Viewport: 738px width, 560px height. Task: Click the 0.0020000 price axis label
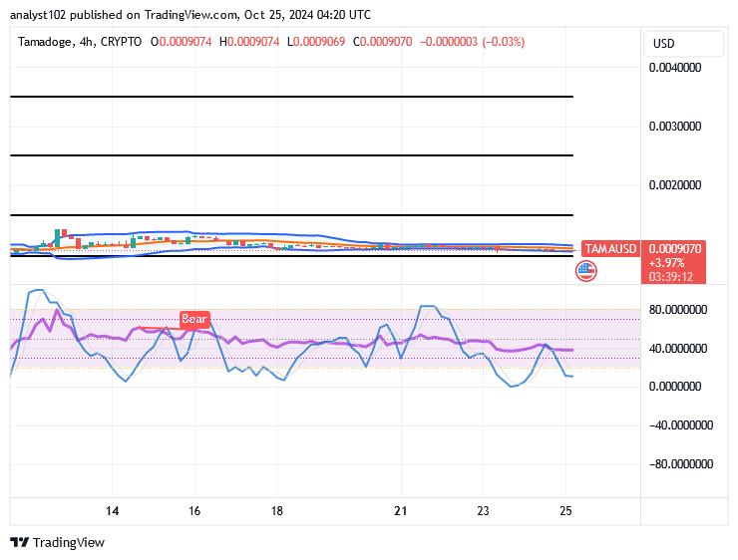pos(675,185)
